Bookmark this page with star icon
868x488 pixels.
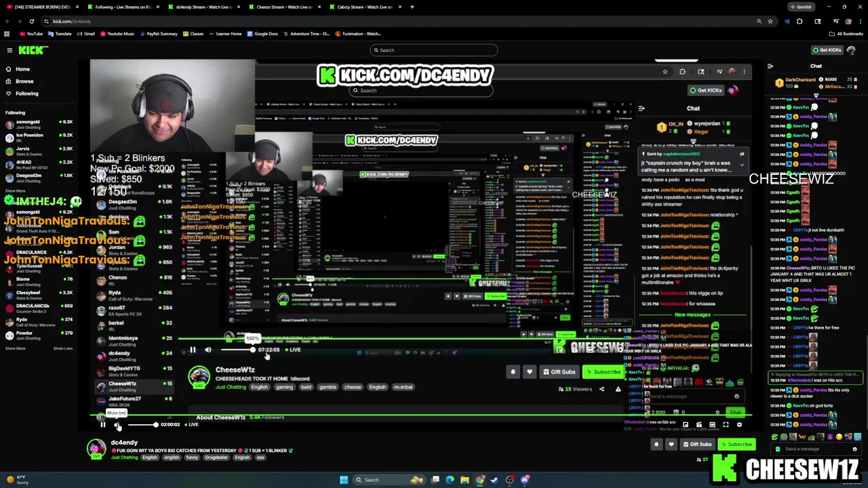click(770, 21)
